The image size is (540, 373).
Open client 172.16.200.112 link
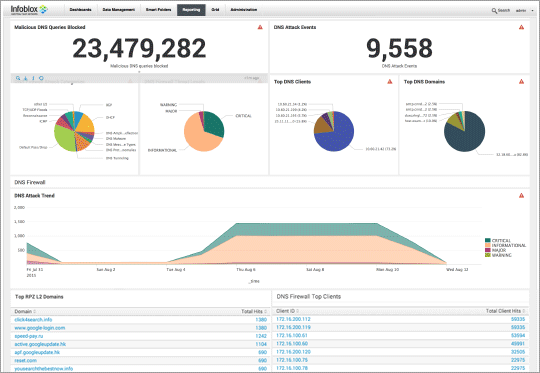tap(293, 319)
